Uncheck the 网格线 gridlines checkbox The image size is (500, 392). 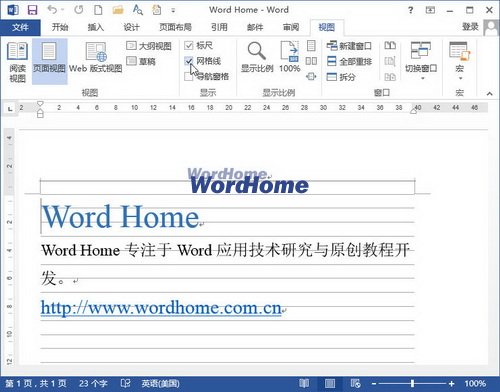(189, 61)
